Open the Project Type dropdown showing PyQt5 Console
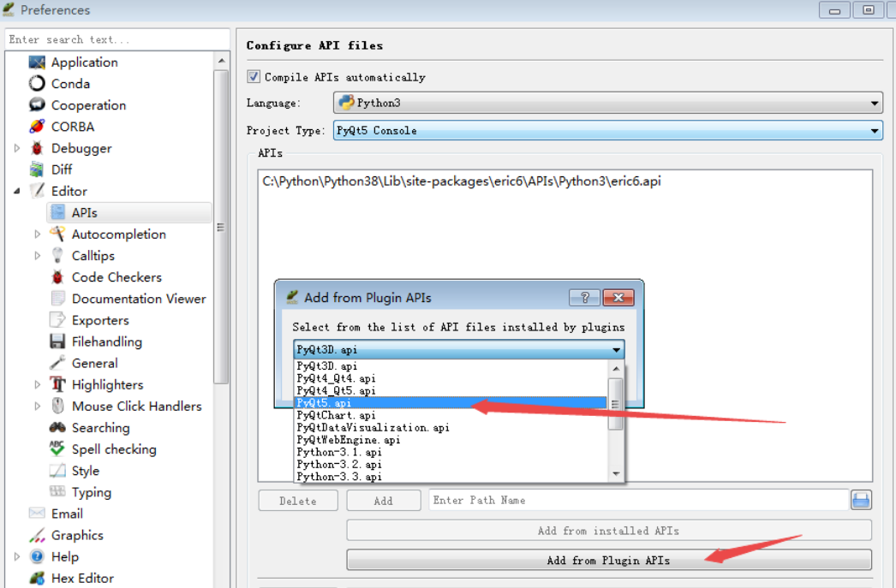The image size is (896, 588). 608,130
